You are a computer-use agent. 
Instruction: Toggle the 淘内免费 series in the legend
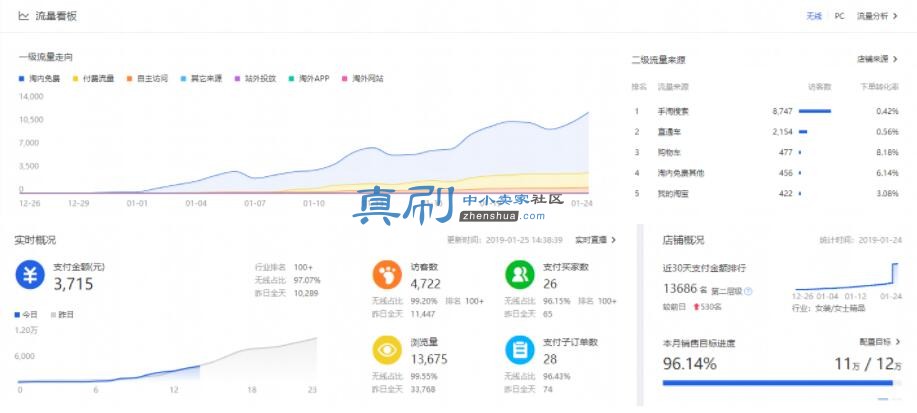pos(39,78)
